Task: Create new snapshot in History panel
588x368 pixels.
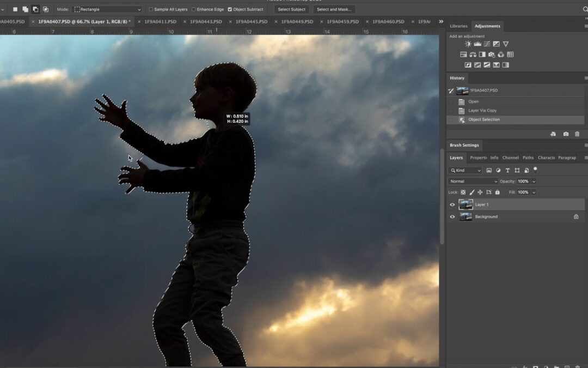Action: coord(566,134)
